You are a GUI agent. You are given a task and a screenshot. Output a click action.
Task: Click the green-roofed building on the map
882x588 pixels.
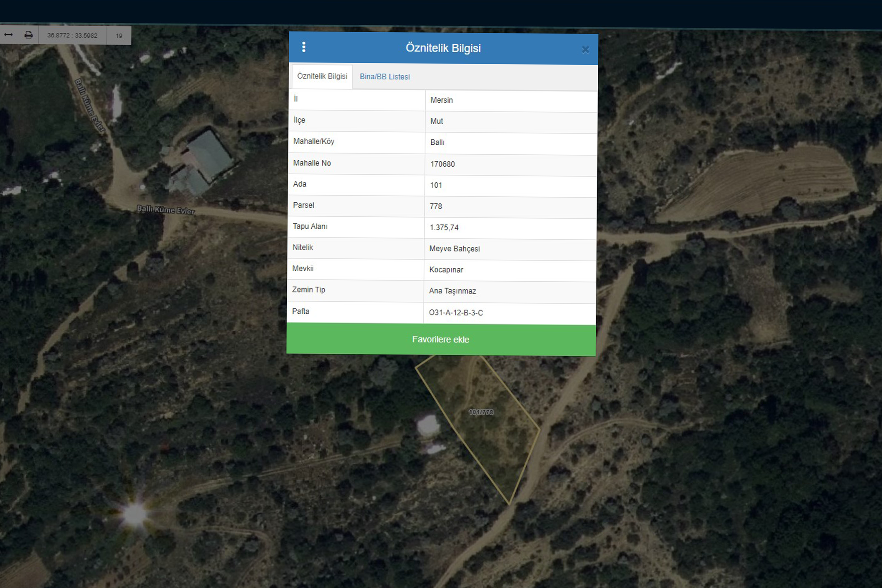pyautogui.click(x=208, y=156)
